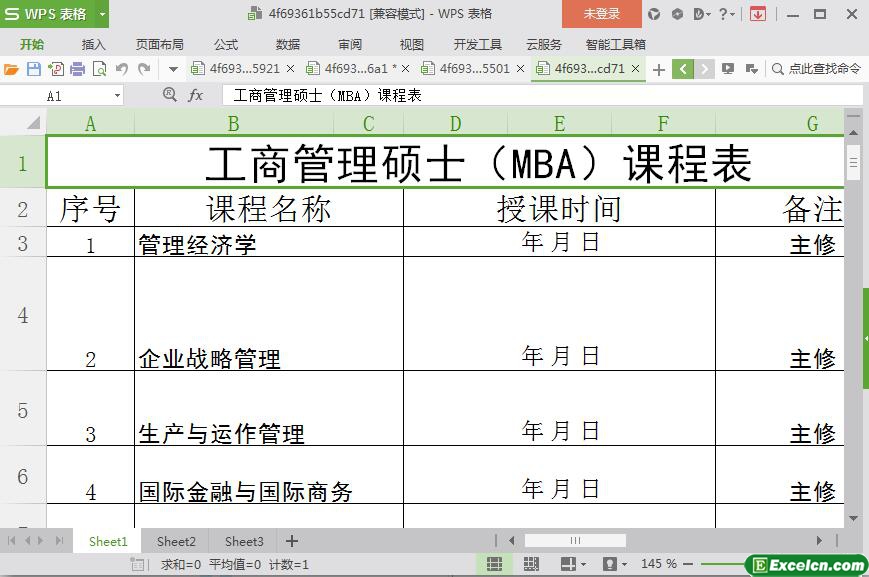This screenshot has width=869, height=577.
Task: Click the Print icon in quick toolbar
Action: coord(77,69)
